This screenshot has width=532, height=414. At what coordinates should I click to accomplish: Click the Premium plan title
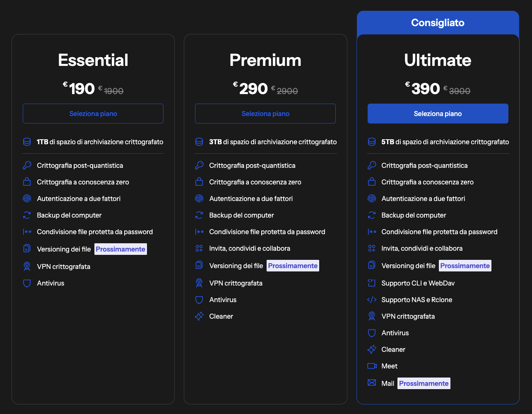265,61
